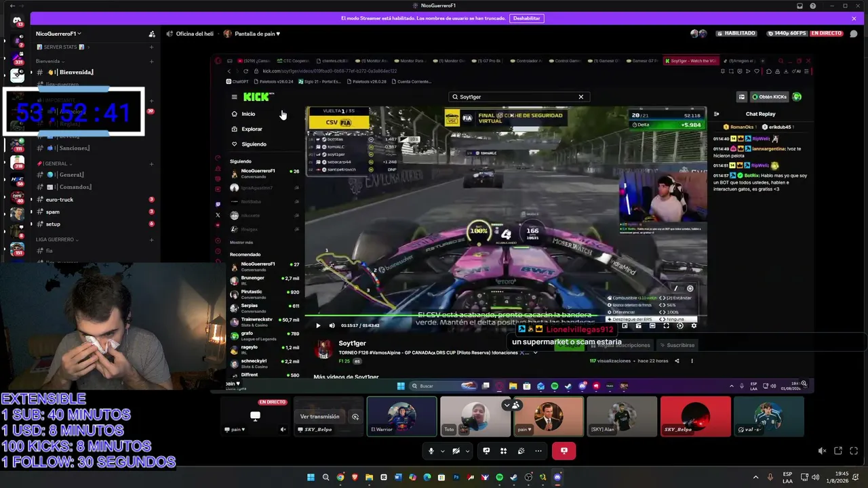Open Chrome from the taskbar
Image resolution: width=868 pixels, height=488 pixels.
point(340,477)
